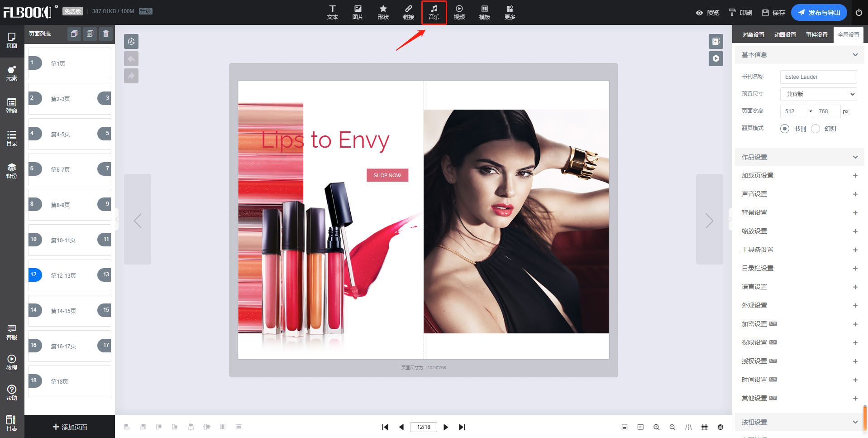Open the 备份 backup panel
The width and height of the screenshot is (868, 438).
click(12, 171)
